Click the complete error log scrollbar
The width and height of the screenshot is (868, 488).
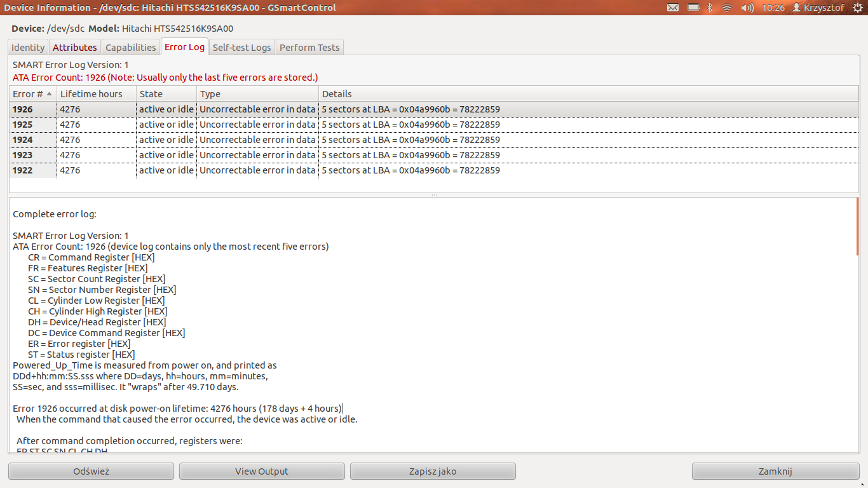coord(857,226)
